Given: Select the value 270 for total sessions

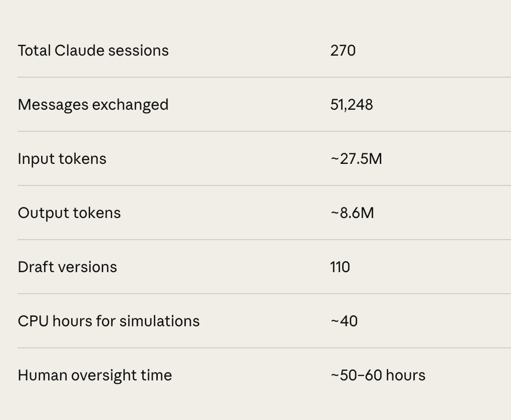Looking at the screenshot, I should [x=343, y=51].
